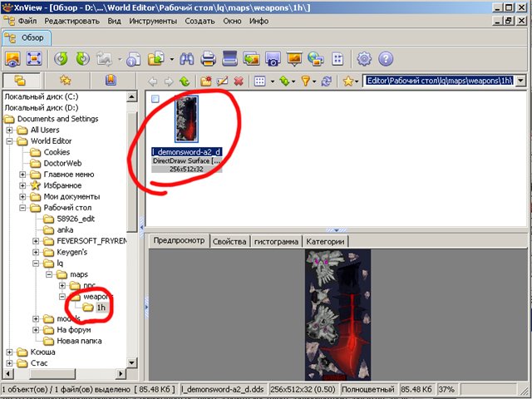This screenshot has height=399, width=532.
Task: Open the Файл menu
Action: (x=27, y=21)
